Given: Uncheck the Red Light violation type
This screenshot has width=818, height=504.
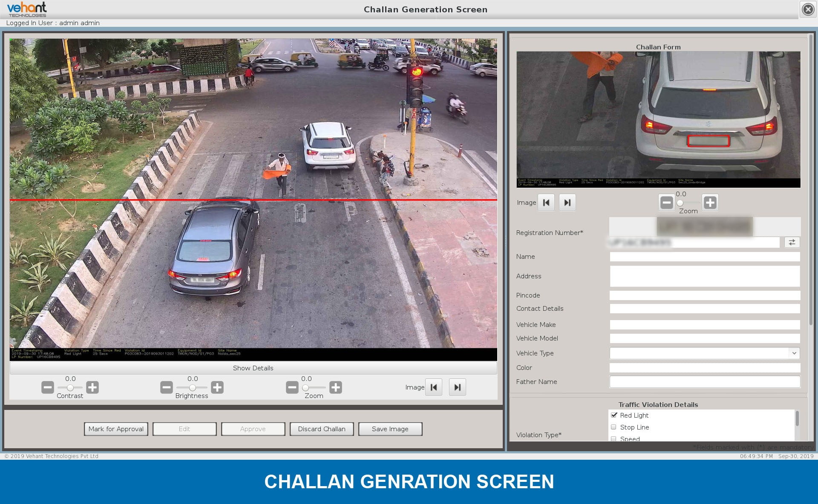Looking at the screenshot, I should coord(614,415).
